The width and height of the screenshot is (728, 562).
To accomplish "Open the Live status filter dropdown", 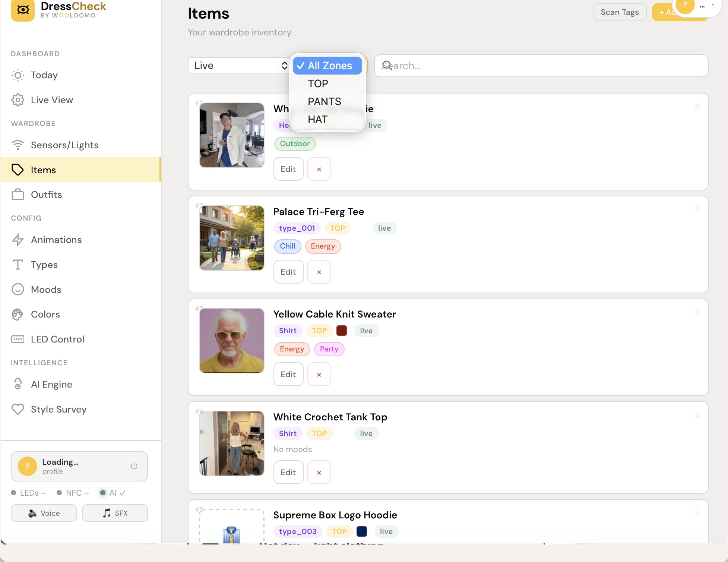I will tap(239, 66).
